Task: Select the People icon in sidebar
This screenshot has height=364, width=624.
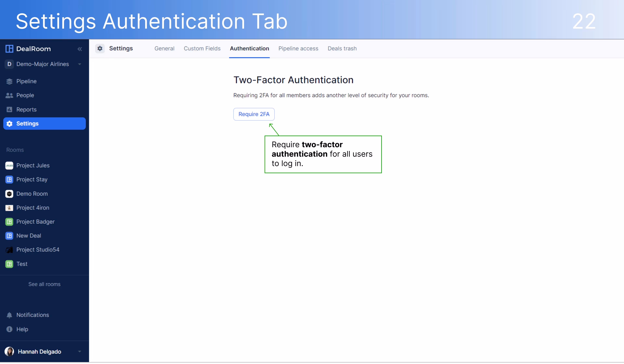Action: (9, 95)
